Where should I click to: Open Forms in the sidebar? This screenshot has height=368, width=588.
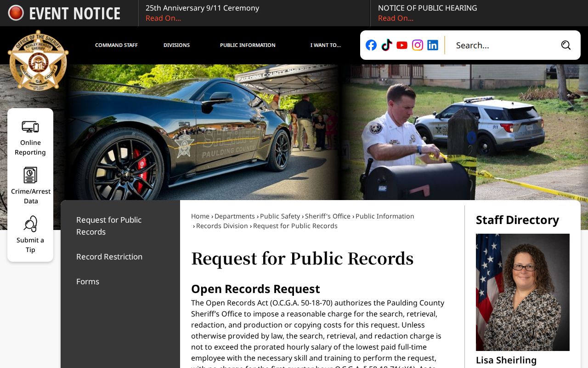(x=88, y=282)
